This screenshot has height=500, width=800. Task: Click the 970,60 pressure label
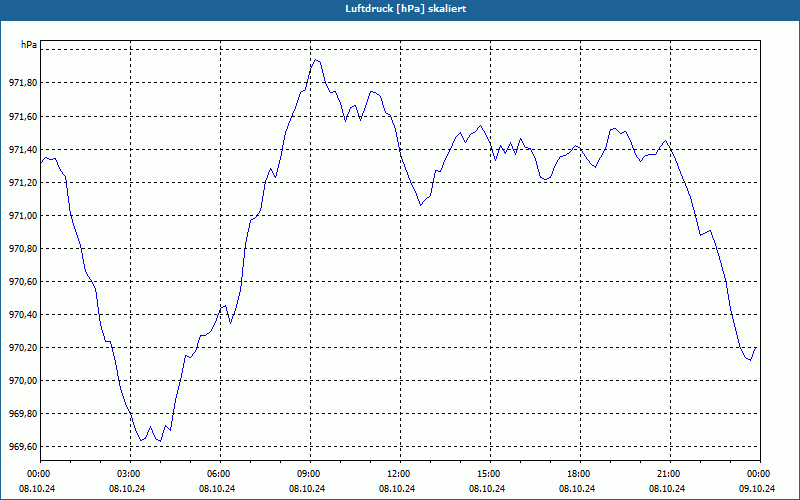[x=24, y=282]
